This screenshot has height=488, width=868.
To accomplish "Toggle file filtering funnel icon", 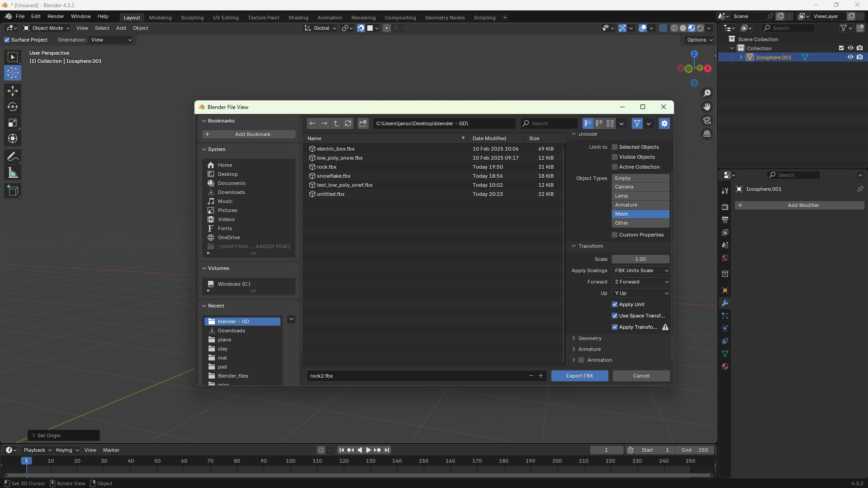I will [637, 123].
